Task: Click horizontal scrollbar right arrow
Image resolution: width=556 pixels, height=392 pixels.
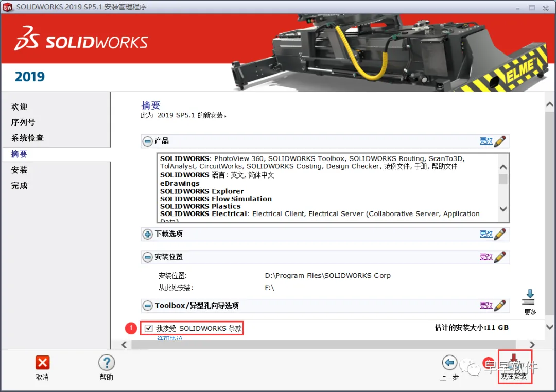Action: [532, 345]
